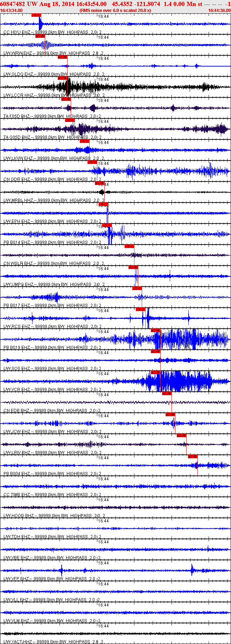Click the UW WRW EHZ station label
Viewport: 231px width, 644px height.
pyautogui.click(x=17, y=53)
